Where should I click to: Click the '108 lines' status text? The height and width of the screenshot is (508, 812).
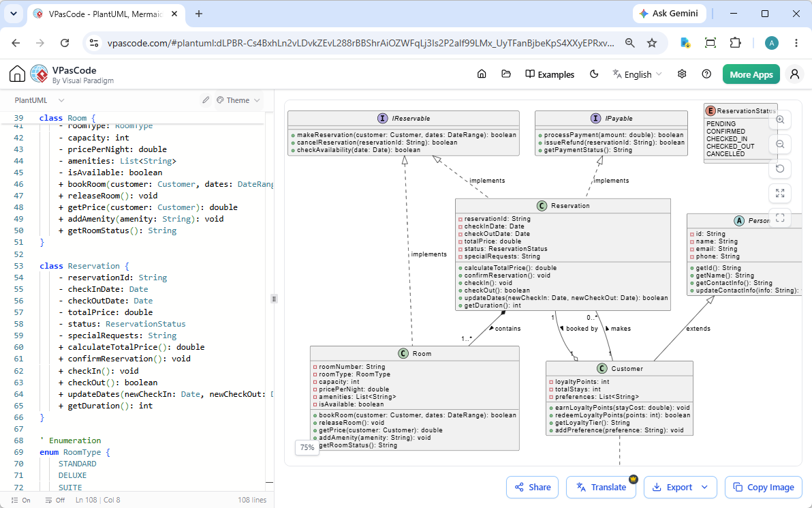click(x=252, y=500)
